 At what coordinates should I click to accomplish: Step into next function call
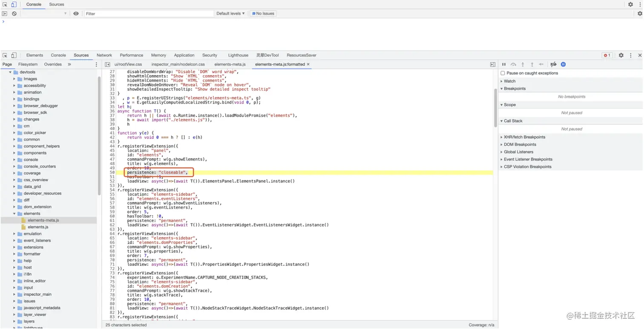point(523,64)
